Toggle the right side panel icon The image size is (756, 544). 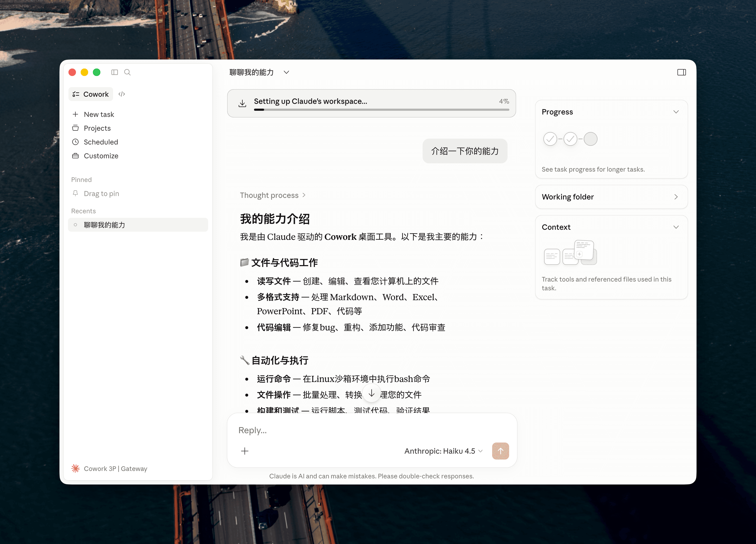(681, 72)
